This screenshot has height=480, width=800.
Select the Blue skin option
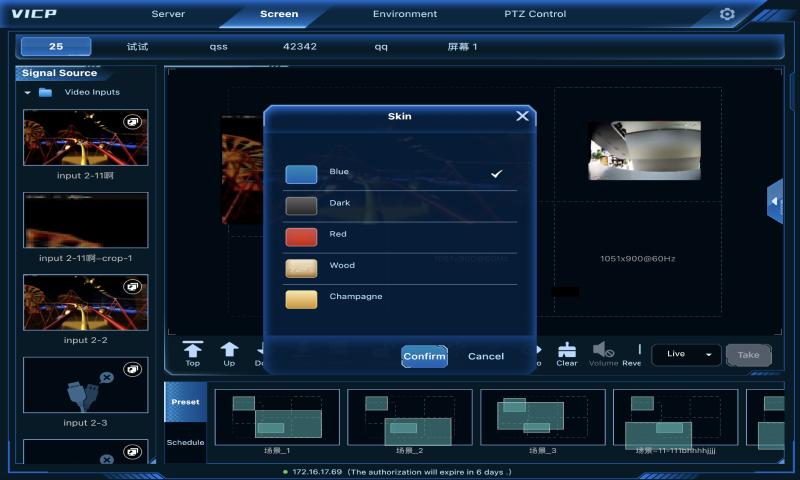click(x=400, y=174)
